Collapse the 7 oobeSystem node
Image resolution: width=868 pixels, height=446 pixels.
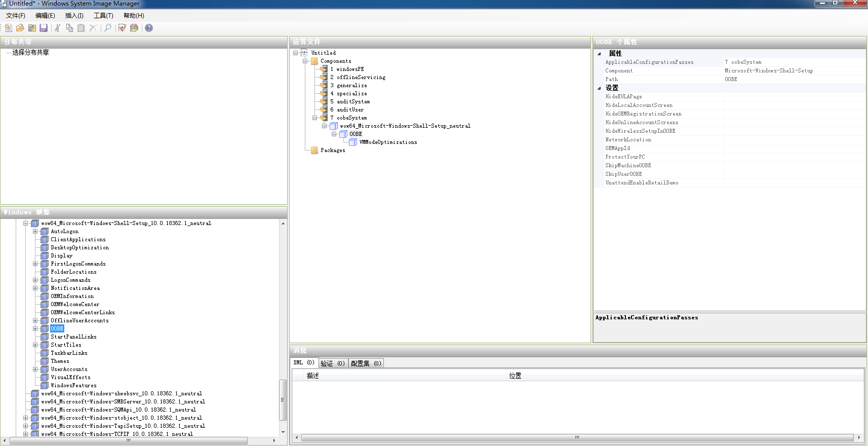(x=314, y=118)
